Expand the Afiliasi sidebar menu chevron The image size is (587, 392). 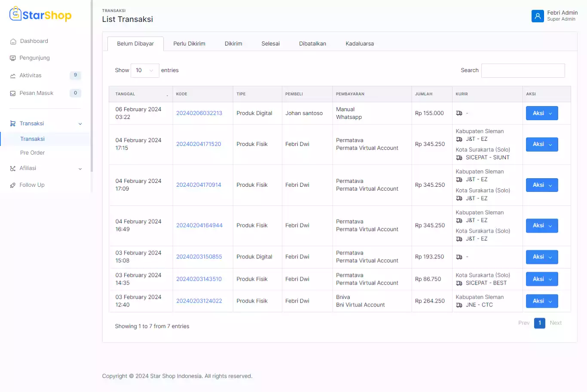(80, 169)
